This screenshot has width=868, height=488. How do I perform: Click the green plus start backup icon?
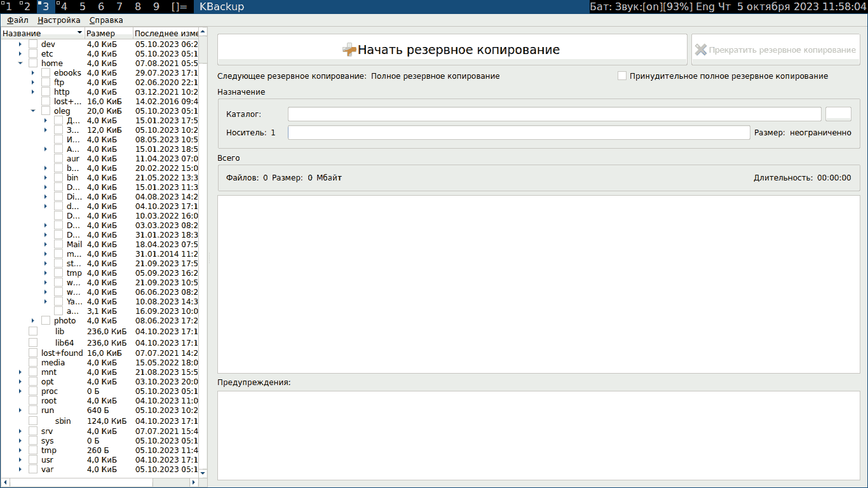tap(350, 48)
